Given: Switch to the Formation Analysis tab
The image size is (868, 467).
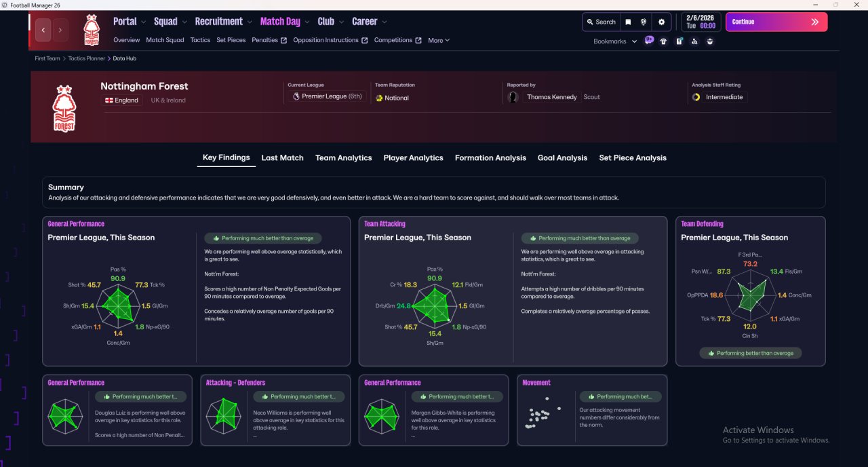Looking at the screenshot, I should pyautogui.click(x=490, y=157).
